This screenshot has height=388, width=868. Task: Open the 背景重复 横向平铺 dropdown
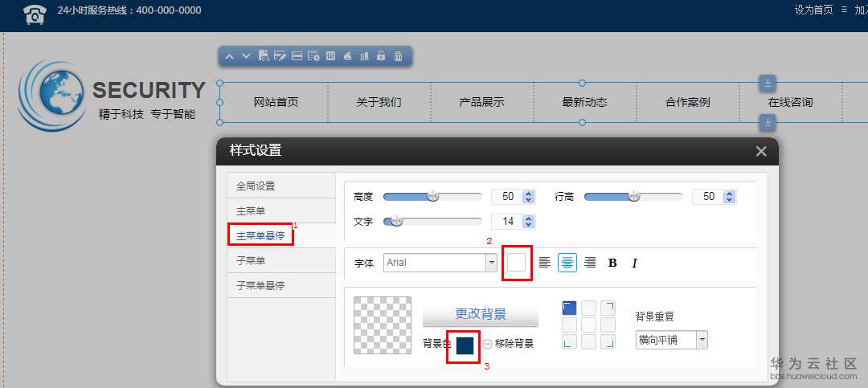tap(671, 340)
